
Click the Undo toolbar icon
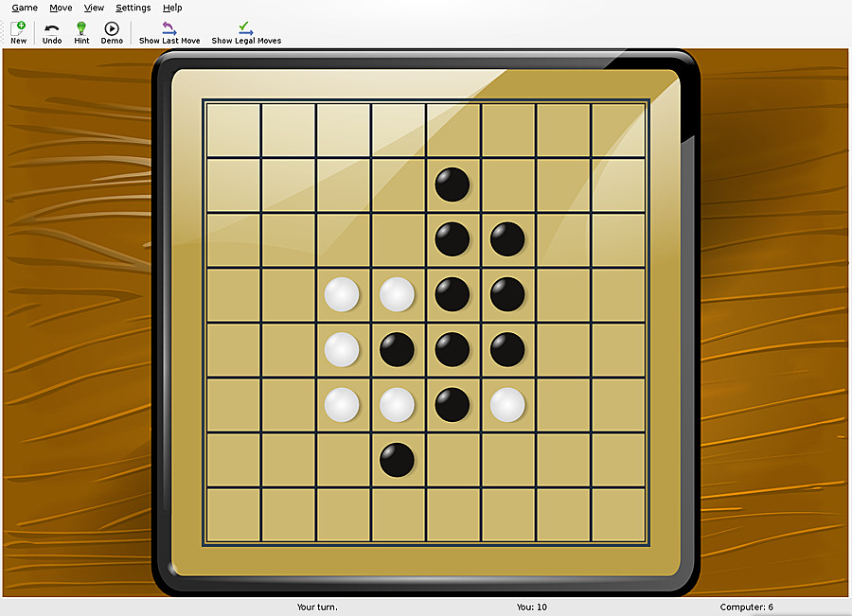52,33
